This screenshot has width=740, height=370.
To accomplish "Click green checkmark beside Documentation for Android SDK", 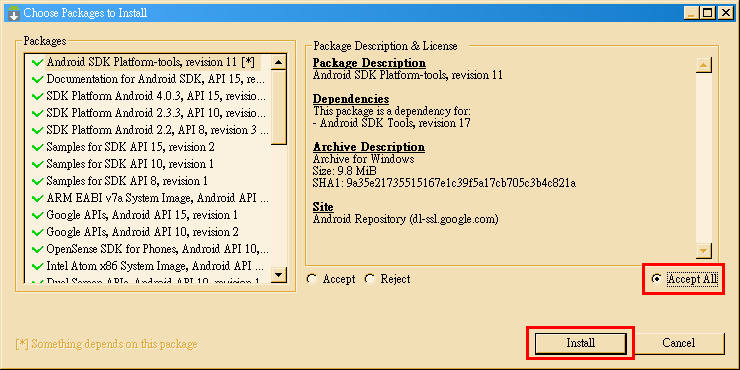I will (x=37, y=79).
